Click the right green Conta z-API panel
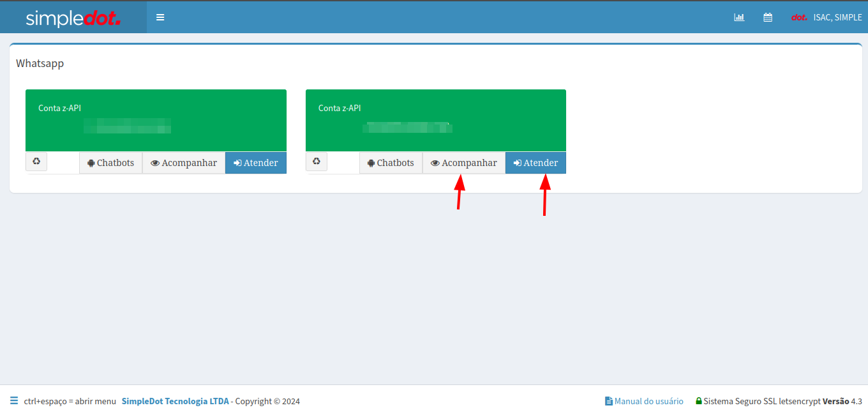Viewport: 868px width, 417px height. pos(435,120)
